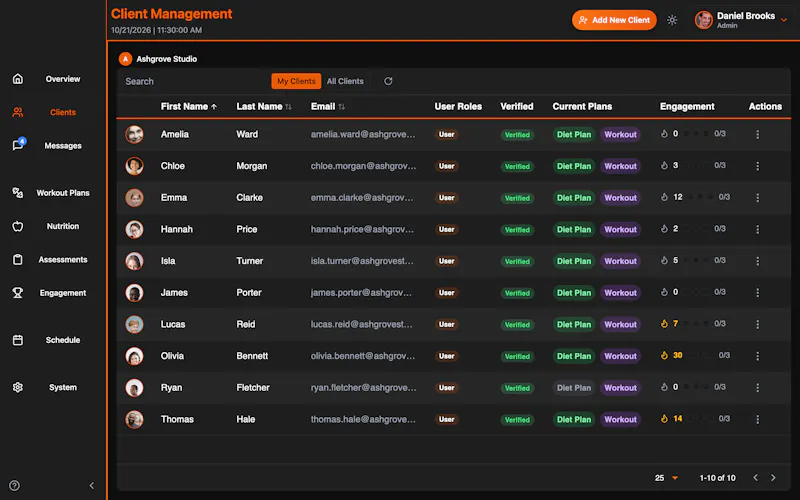Click Emma Clarke's Workout tag
The height and width of the screenshot is (500, 800).
(620, 197)
